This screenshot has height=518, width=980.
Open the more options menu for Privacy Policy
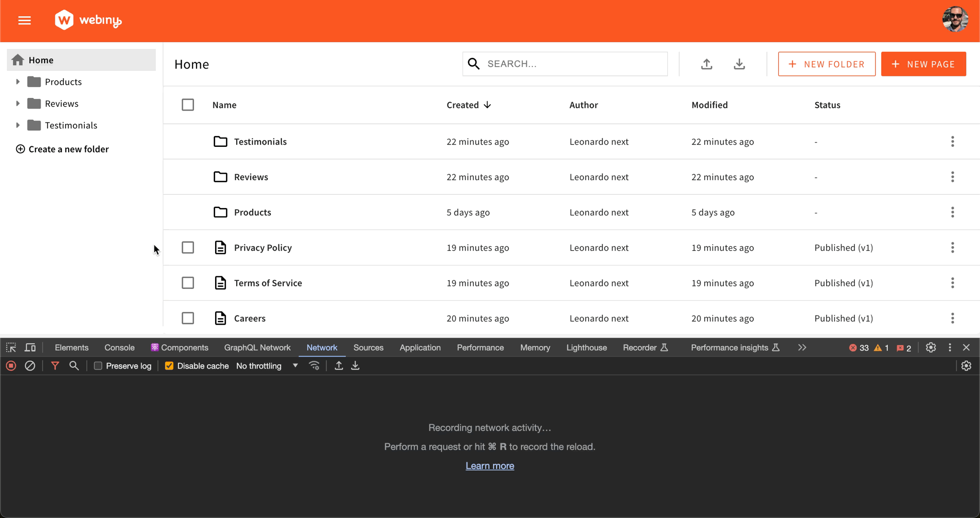(x=952, y=248)
